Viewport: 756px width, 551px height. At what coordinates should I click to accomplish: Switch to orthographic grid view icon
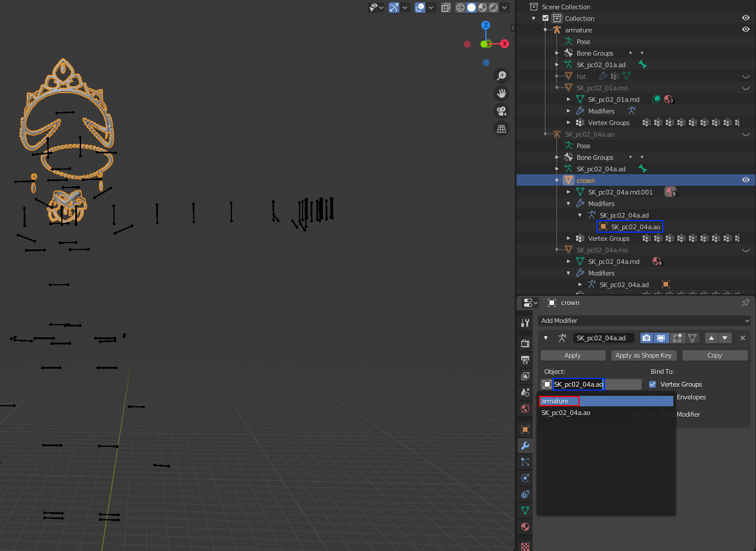[501, 128]
